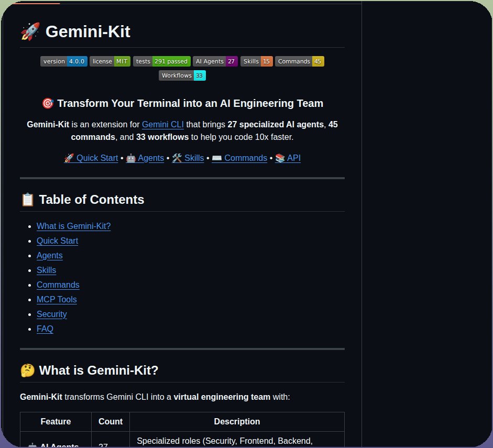The height and width of the screenshot is (448, 493).
Task: Open the Gemini CLI link
Action: tap(162, 125)
